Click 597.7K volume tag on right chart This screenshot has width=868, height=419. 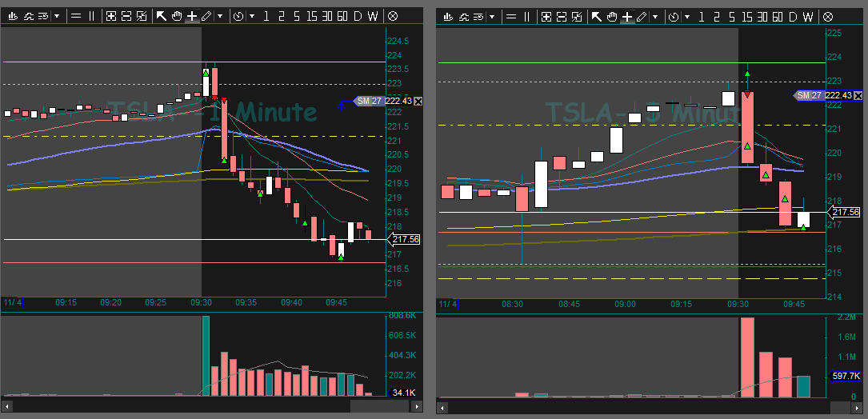click(845, 377)
